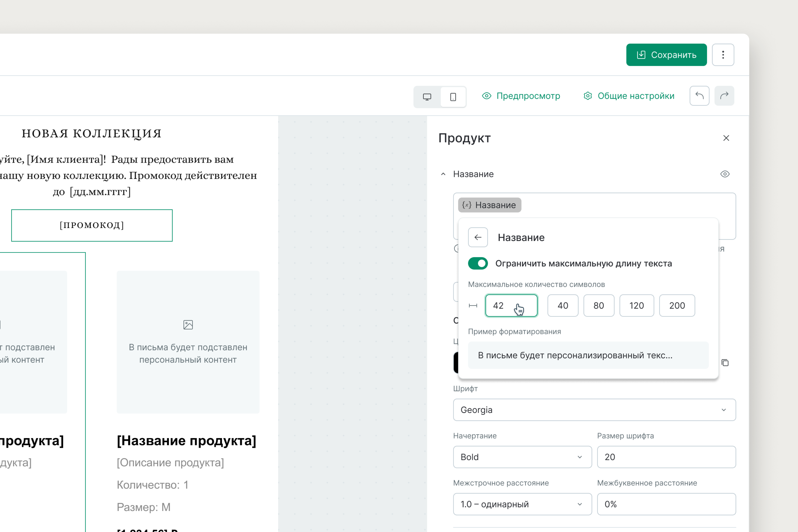The height and width of the screenshot is (532, 798).
Task: Click the Количество: 1 text line
Action: tap(152, 485)
